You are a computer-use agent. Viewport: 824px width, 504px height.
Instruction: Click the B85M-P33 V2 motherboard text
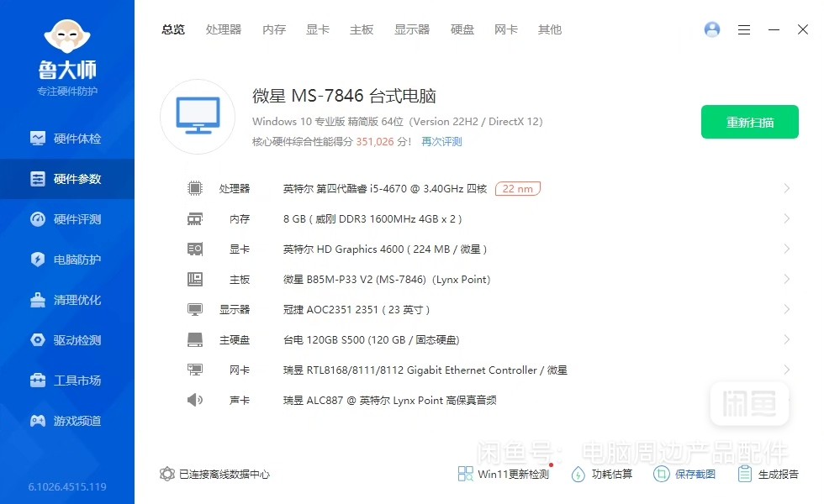[x=387, y=279]
